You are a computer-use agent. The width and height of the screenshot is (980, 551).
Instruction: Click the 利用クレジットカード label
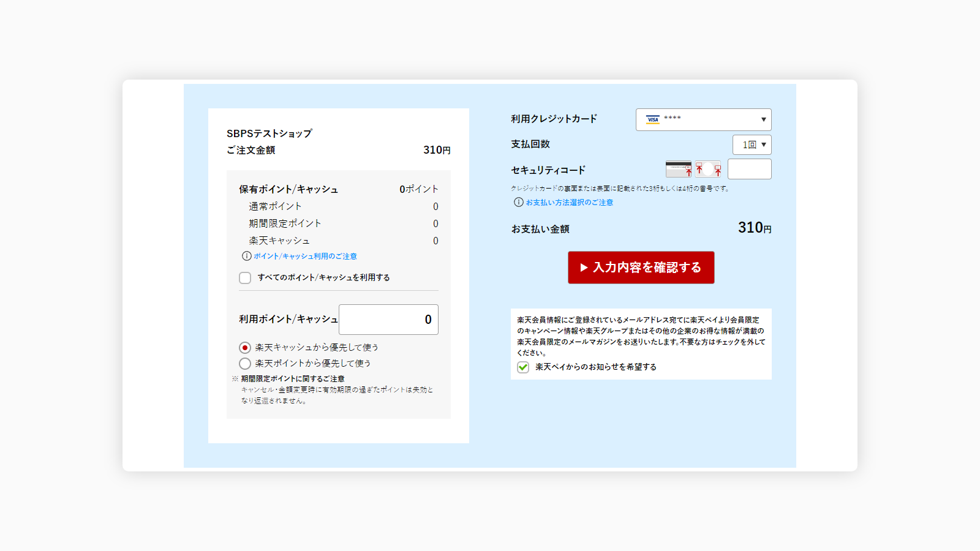coord(554,119)
